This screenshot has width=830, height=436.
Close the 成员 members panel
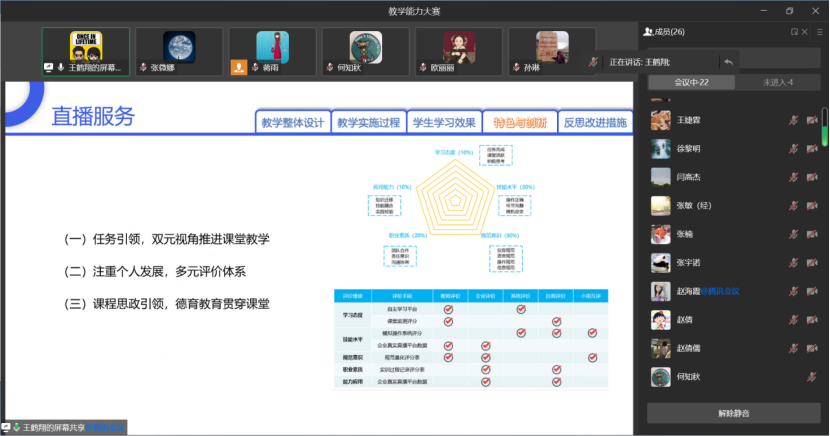click(x=807, y=32)
